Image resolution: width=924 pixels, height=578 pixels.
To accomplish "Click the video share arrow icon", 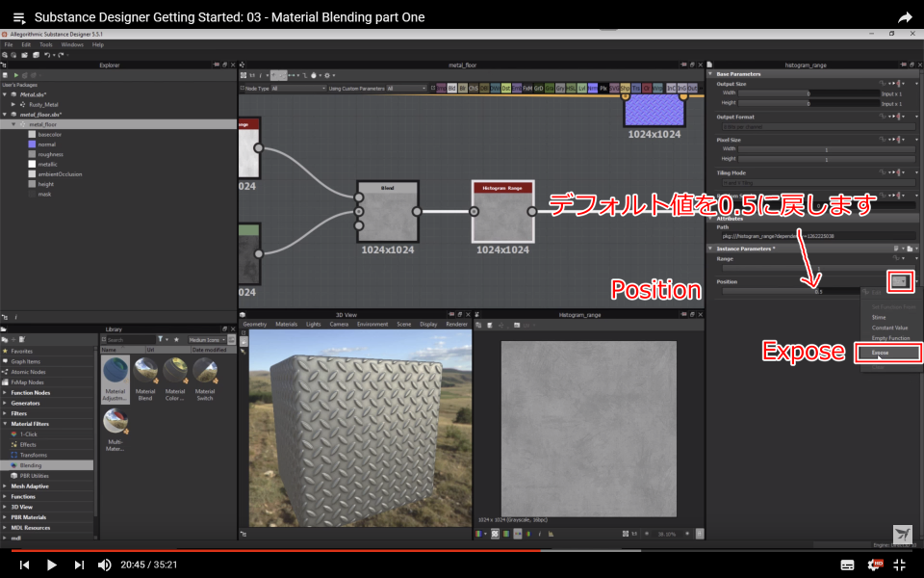I will tap(905, 17).
